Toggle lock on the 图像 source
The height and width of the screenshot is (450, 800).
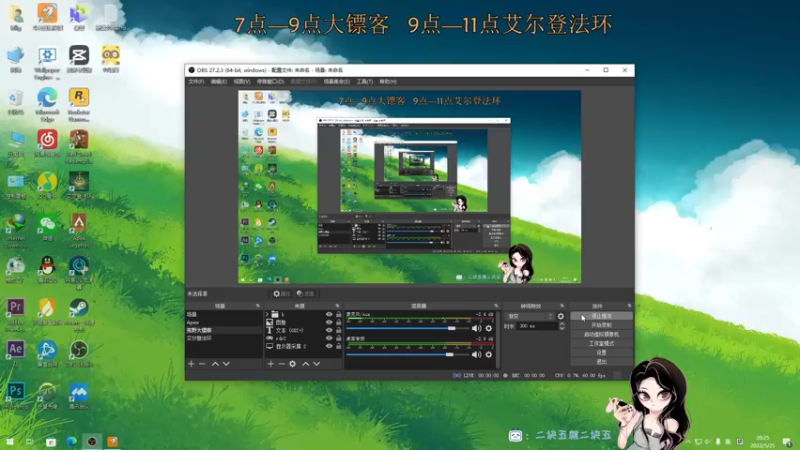coord(338,322)
